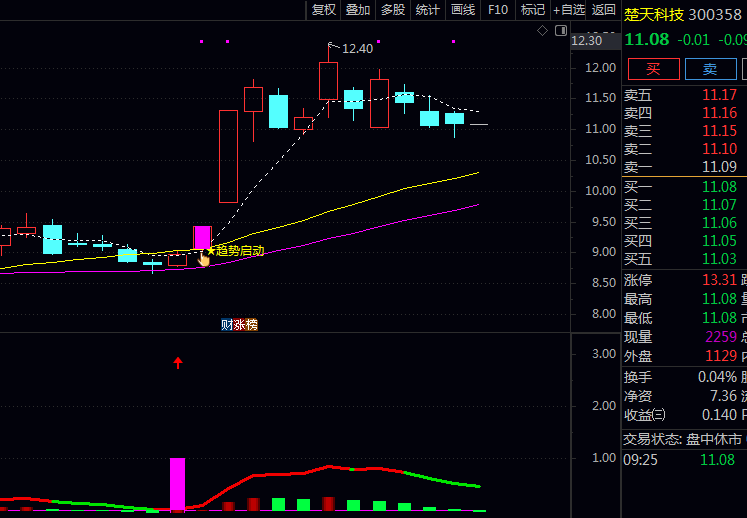Click the 12.40 high price label
The height and width of the screenshot is (518, 747).
[x=357, y=49]
